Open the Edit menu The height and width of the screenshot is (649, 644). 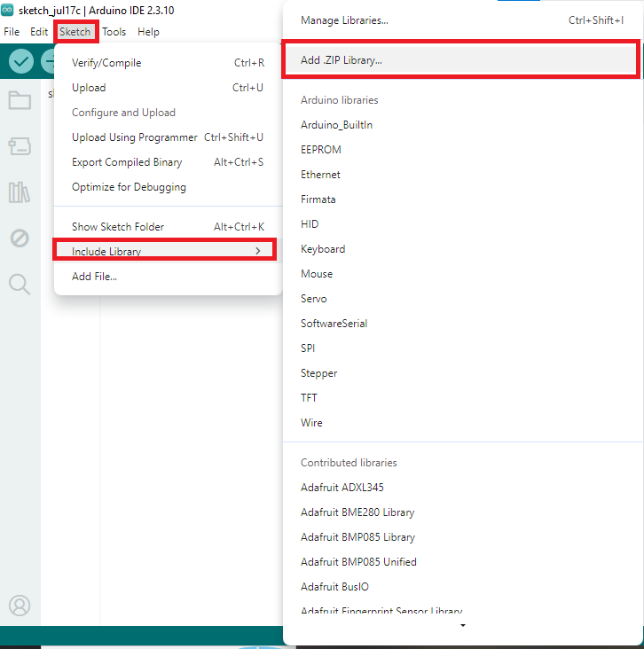coord(39,32)
